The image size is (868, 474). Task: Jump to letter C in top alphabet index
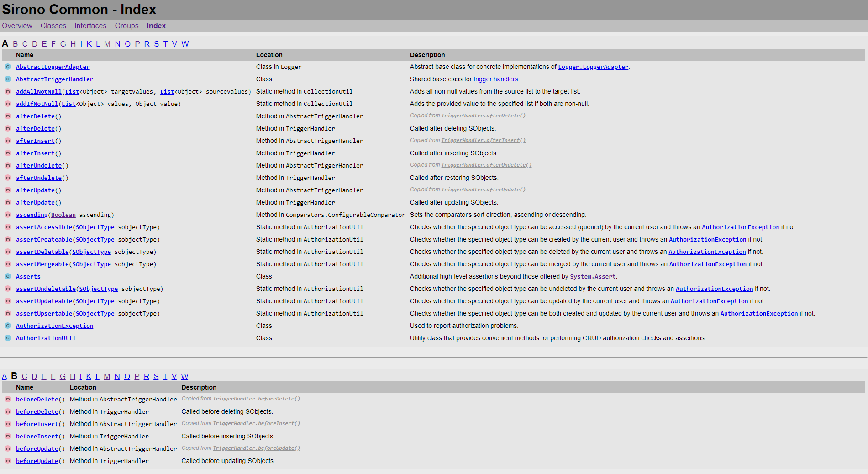[x=25, y=44]
